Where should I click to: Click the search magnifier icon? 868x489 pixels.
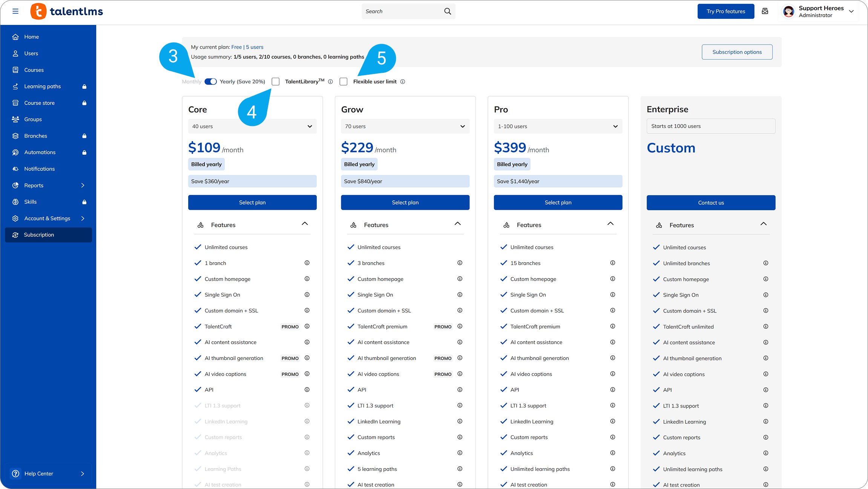click(x=448, y=11)
